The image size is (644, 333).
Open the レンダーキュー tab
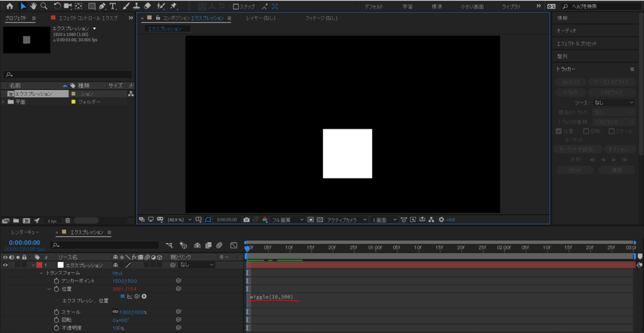(25, 233)
